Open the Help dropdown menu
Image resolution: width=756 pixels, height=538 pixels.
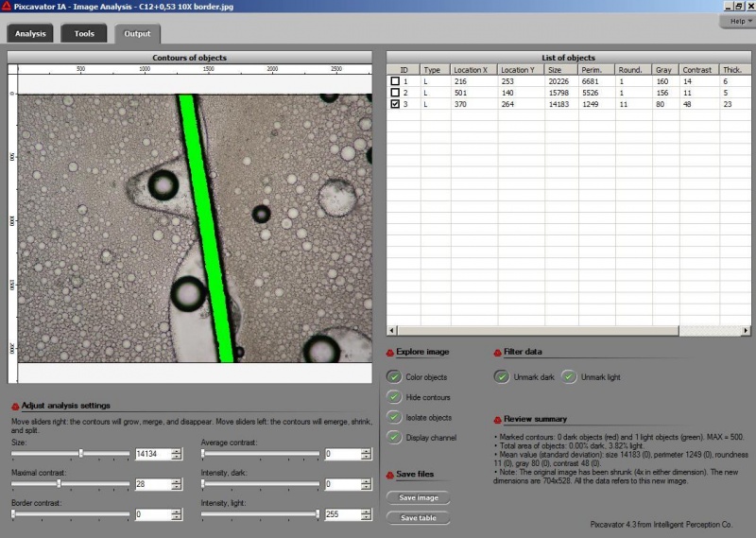pos(736,21)
